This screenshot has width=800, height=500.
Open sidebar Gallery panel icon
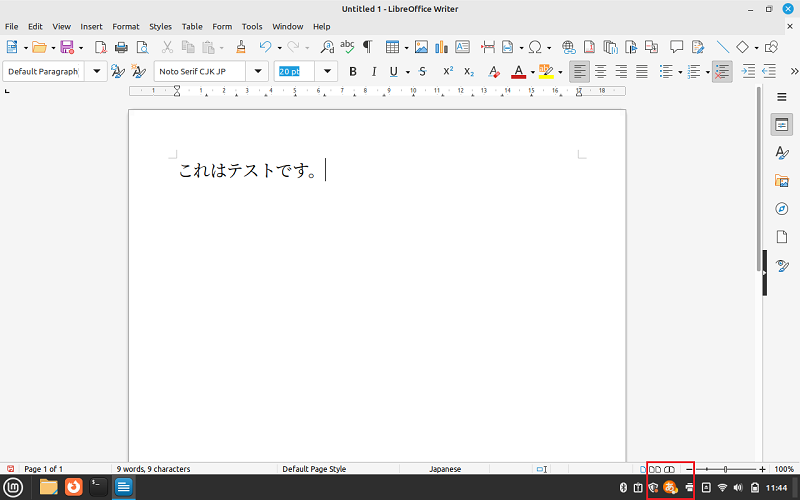point(781,181)
